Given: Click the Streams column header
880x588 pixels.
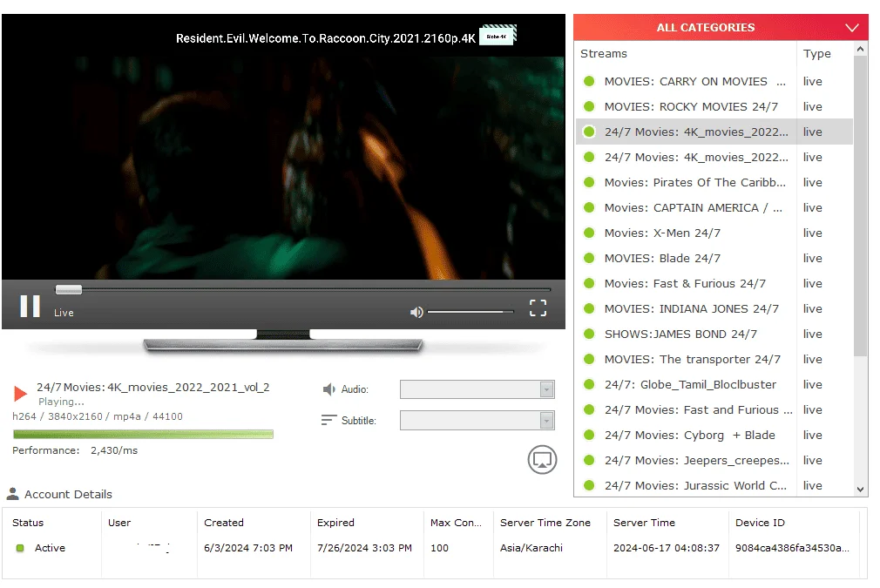Looking at the screenshot, I should pyautogui.click(x=603, y=54).
